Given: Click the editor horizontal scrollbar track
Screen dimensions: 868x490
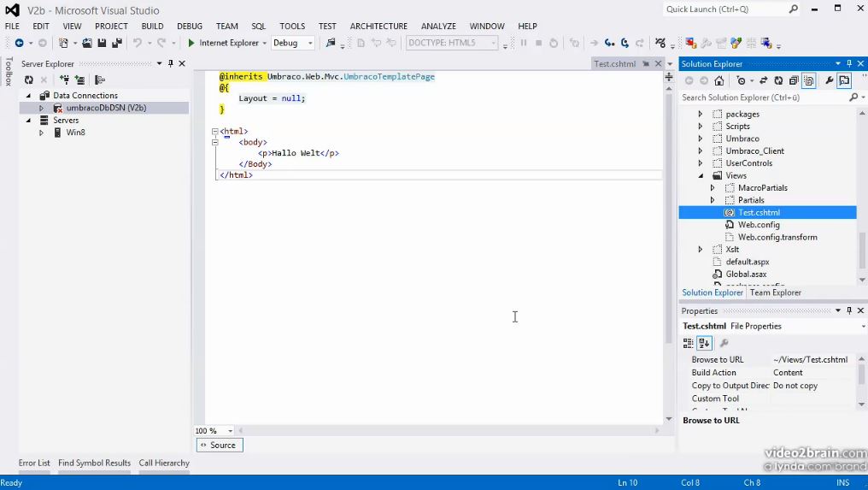Looking at the screenshot, I should click(449, 430).
